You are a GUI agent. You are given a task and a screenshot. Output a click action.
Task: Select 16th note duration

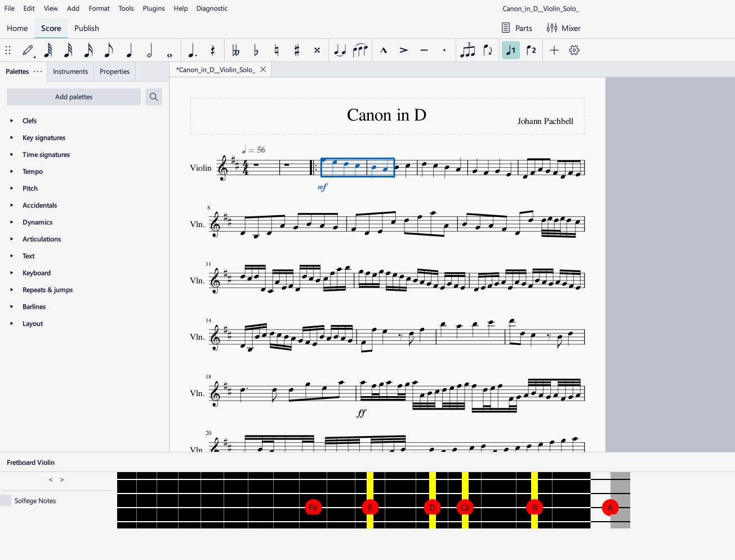point(88,50)
